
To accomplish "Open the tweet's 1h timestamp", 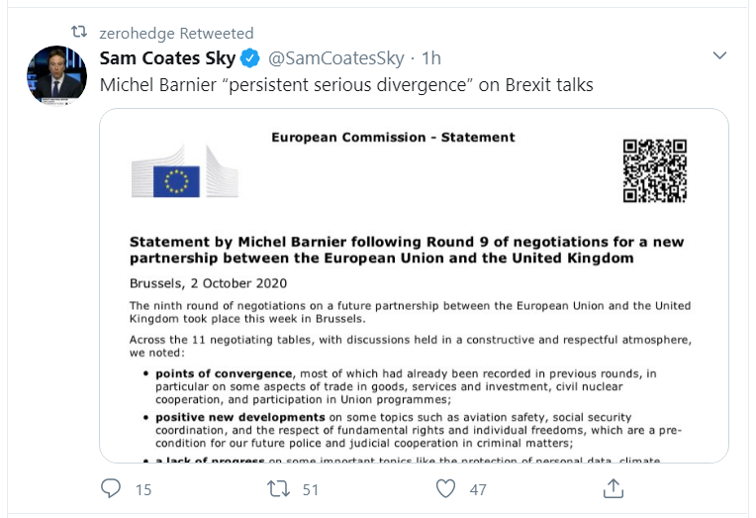I will coord(432,57).
